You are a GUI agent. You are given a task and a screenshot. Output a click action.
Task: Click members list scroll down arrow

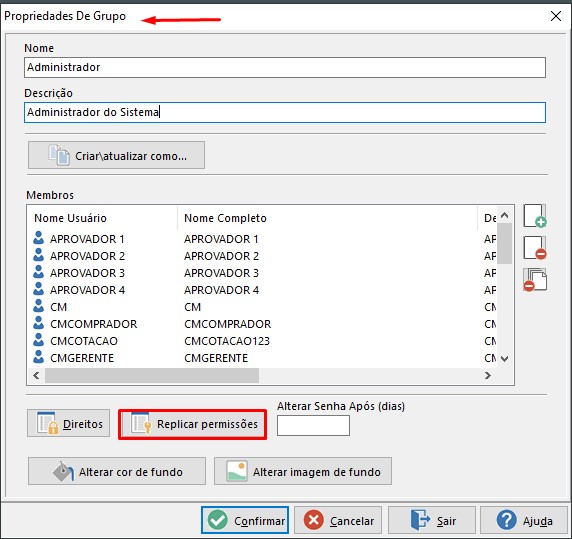pyautogui.click(x=505, y=359)
